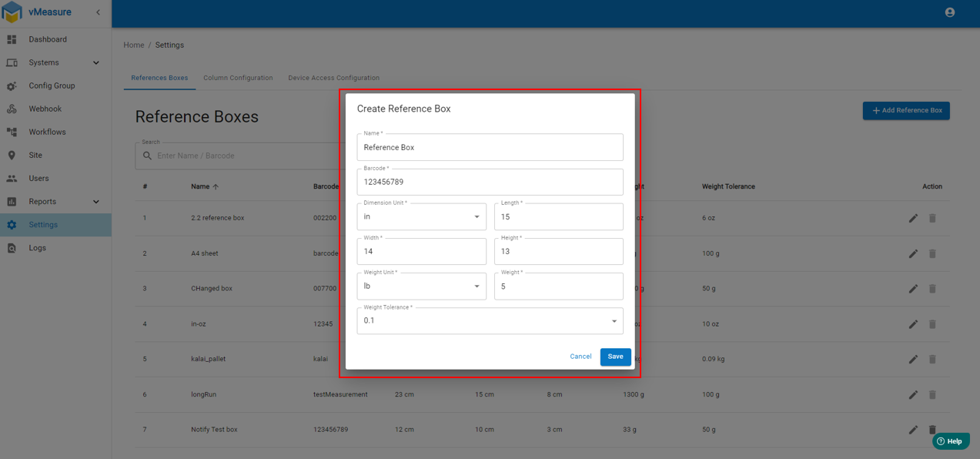The width and height of the screenshot is (980, 459).
Task: Click the Name cell "kalai_pallet"
Action: tap(209, 359)
